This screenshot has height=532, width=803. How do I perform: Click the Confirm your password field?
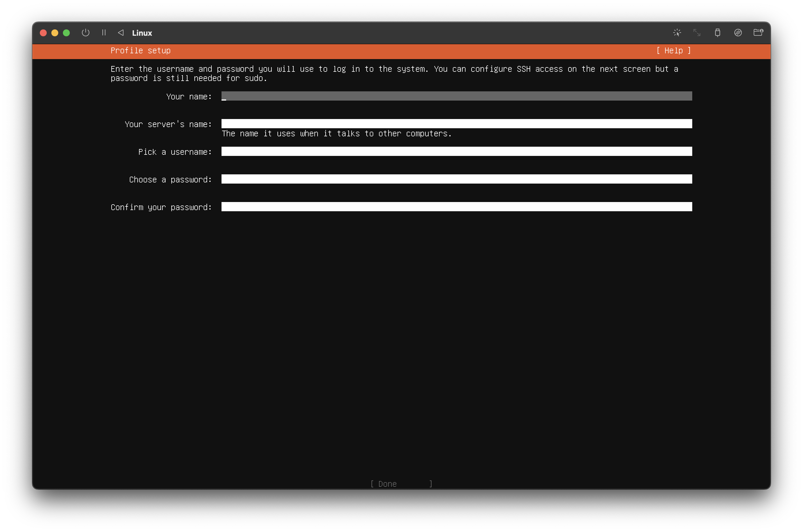click(456, 207)
